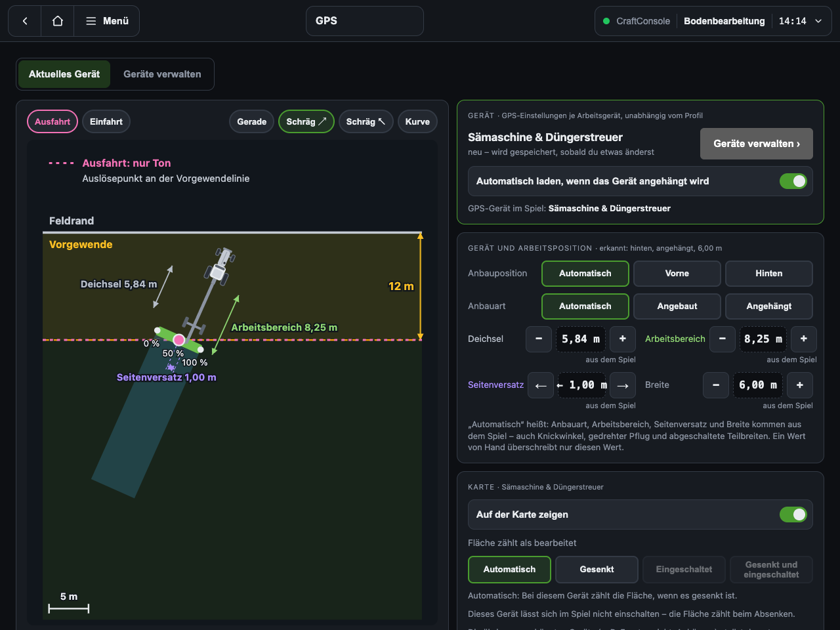The height and width of the screenshot is (630, 840).
Task: Switch to Geräte verwalten tab
Action: point(162,74)
